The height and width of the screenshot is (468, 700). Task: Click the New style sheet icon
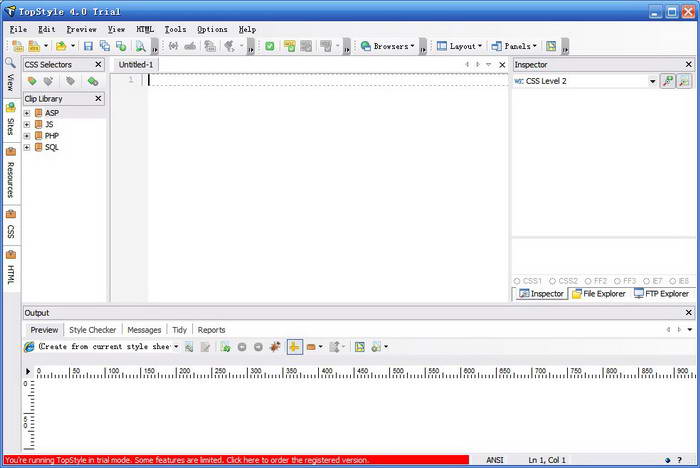coord(17,46)
